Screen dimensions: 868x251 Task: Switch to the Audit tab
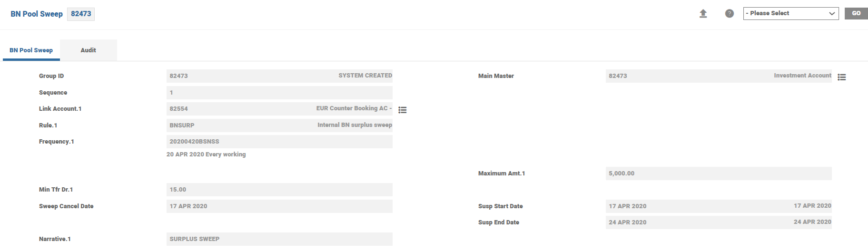(88, 50)
